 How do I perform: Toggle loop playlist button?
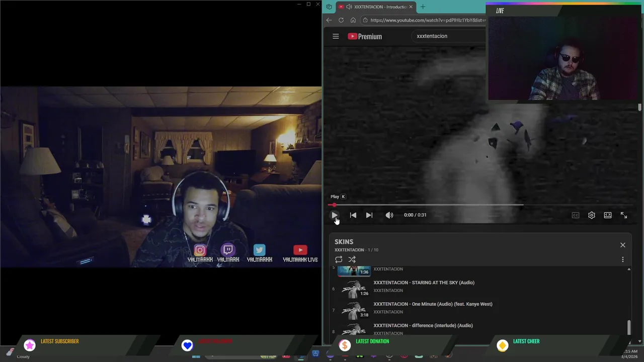pos(339,259)
